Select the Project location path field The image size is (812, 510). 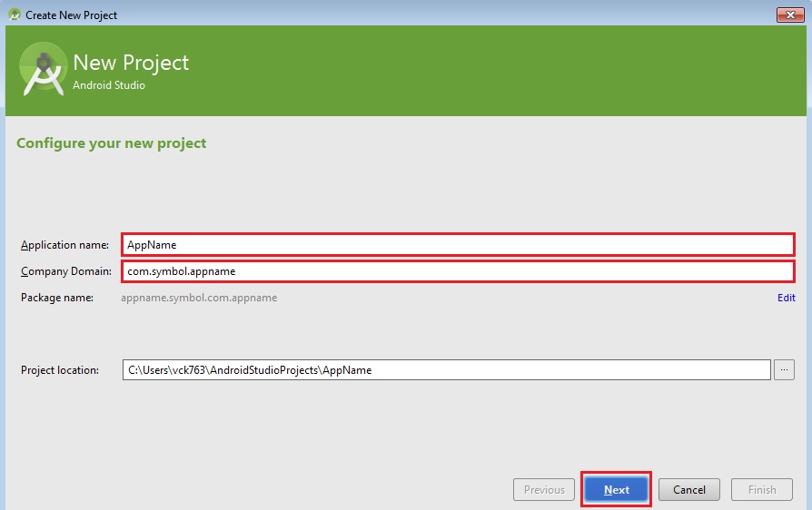tap(446, 370)
